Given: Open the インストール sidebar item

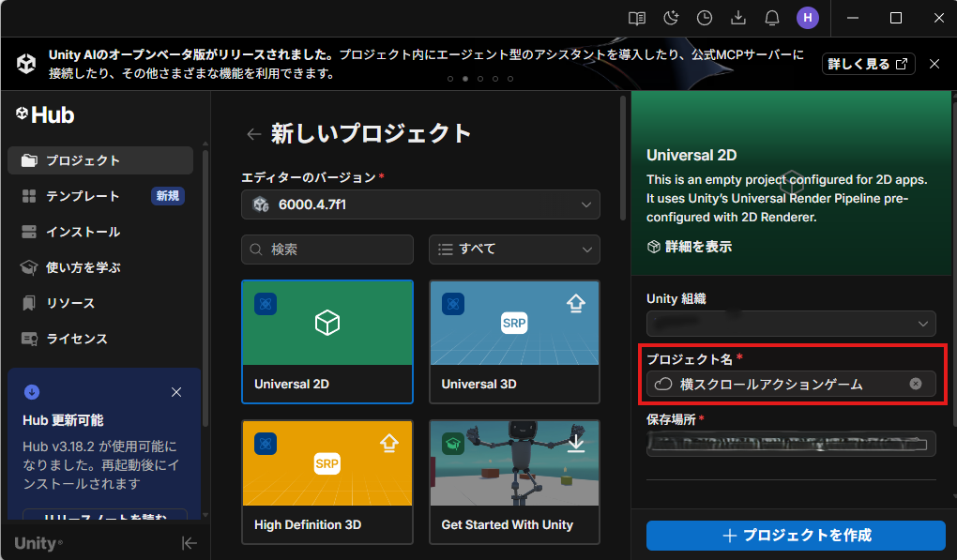Looking at the screenshot, I should pyautogui.click(x=100, y=232).
